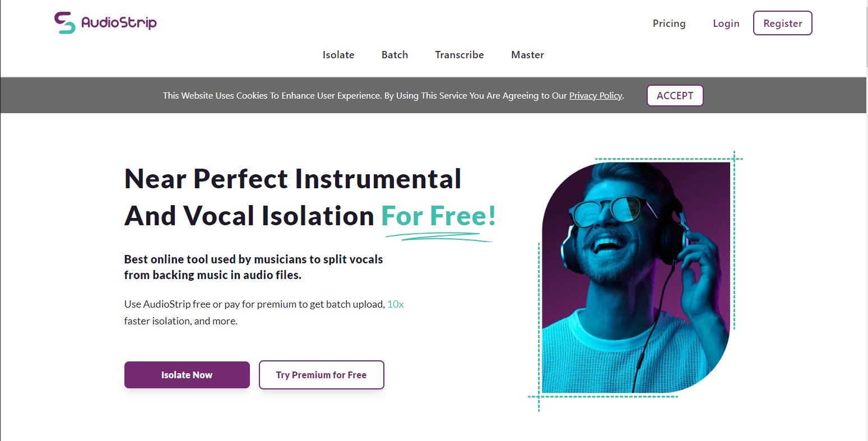Click the "Near Perfect Instrumental" heading
868x441 pixels.
pyautogui.click(x=293, y=179)
